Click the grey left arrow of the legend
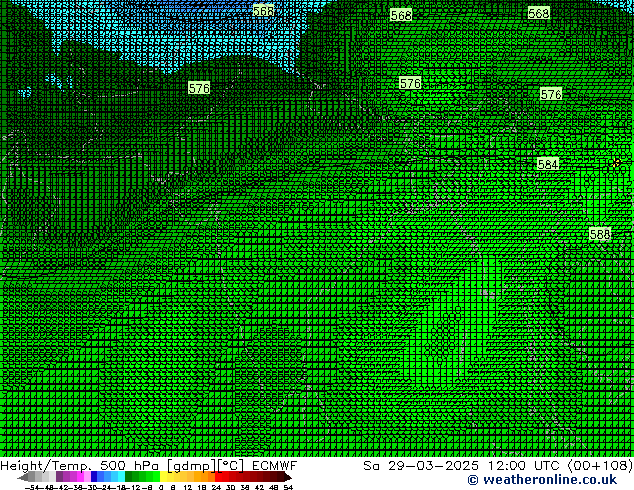Viewport: 634px width, 490px height. (x=23, y=477)
